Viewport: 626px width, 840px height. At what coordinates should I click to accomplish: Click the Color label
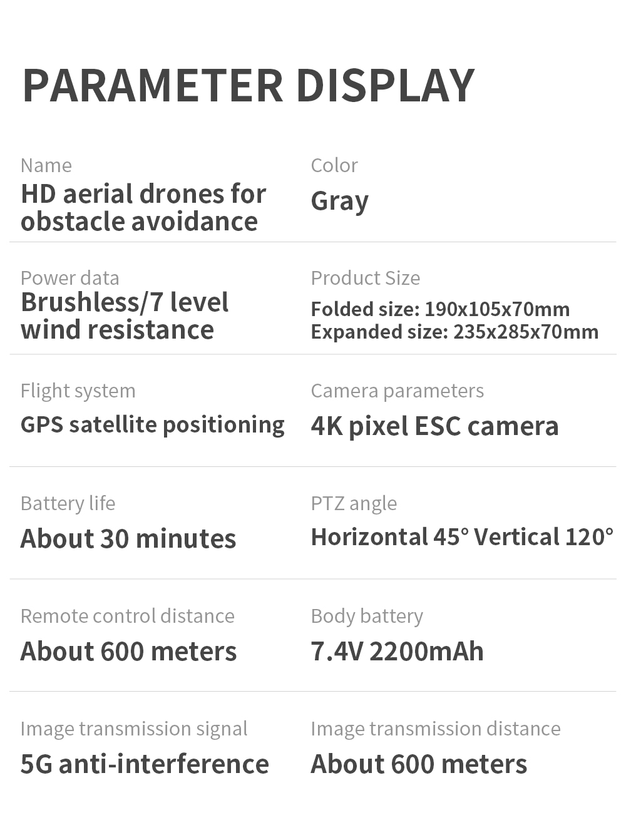[x=334, y=165]
